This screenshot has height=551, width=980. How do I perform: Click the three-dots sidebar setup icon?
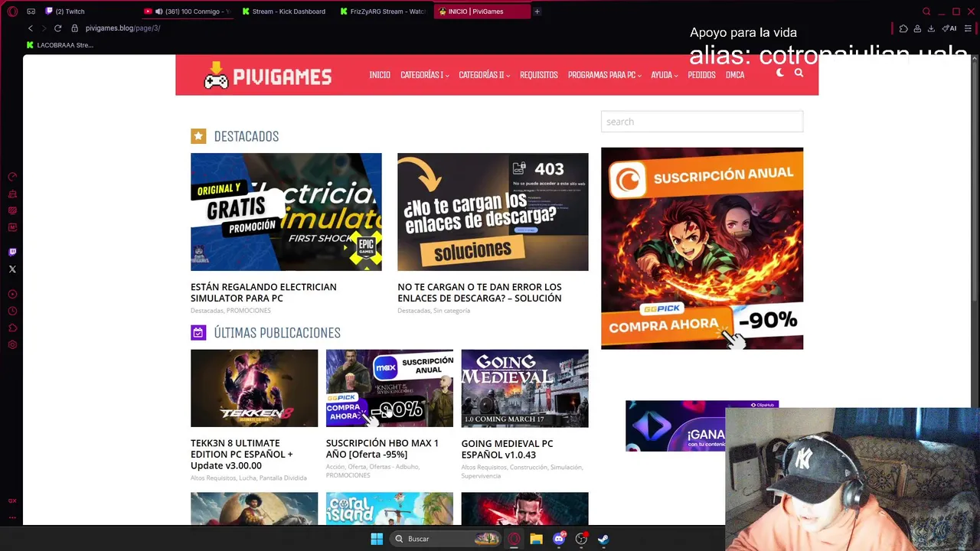[x=12, y=517]
